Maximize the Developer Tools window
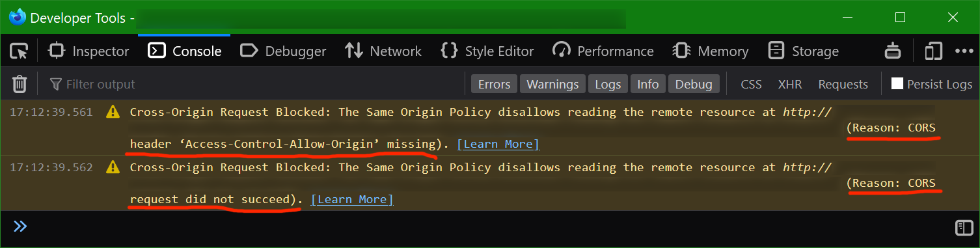Image resolution: width=980 pixels, height=248 pixels. [900, 18]
